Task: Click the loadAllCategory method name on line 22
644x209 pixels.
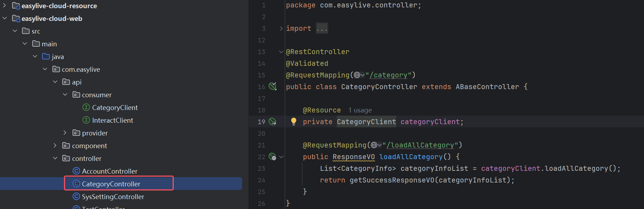Action: 411,157
